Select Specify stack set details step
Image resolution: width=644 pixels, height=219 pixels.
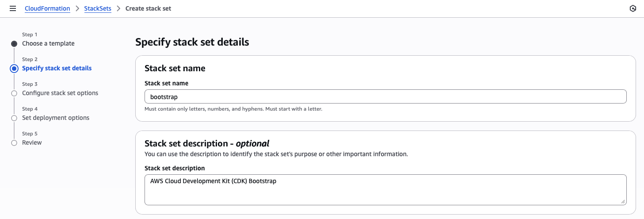click(57, 68)
